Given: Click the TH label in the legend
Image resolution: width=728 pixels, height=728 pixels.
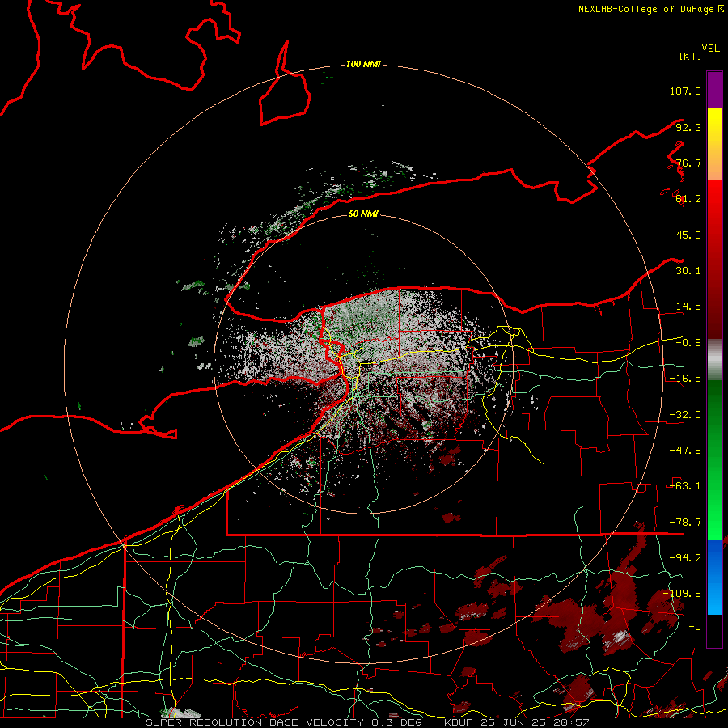Looking at the screenshot, I should click(695, 630).
